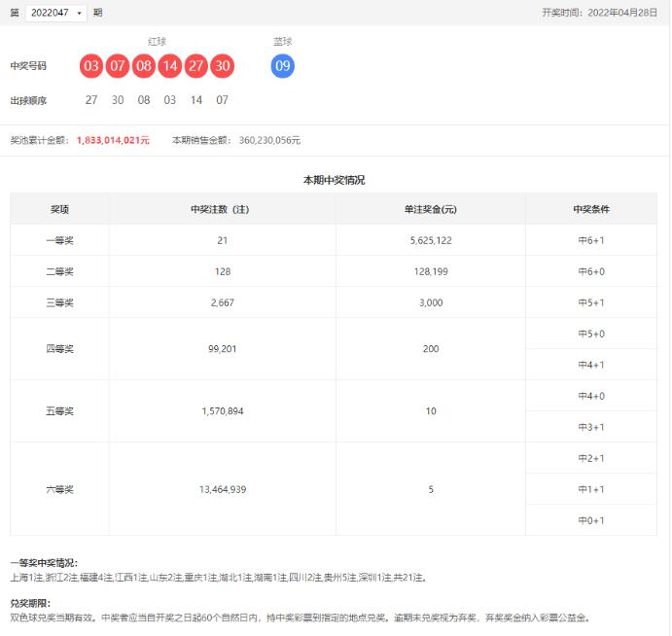672x636 pixels.
Task: Click the 中0+1 condition cell
Action: click(591, 521)
